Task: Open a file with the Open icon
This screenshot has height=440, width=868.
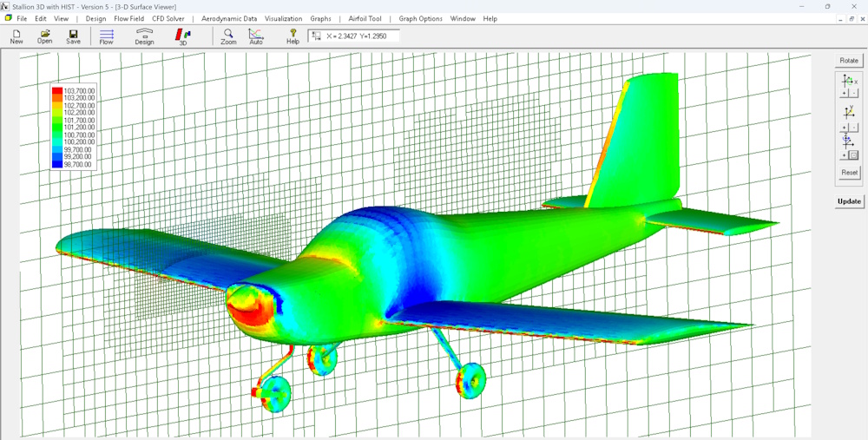Action: coord(45,36)
